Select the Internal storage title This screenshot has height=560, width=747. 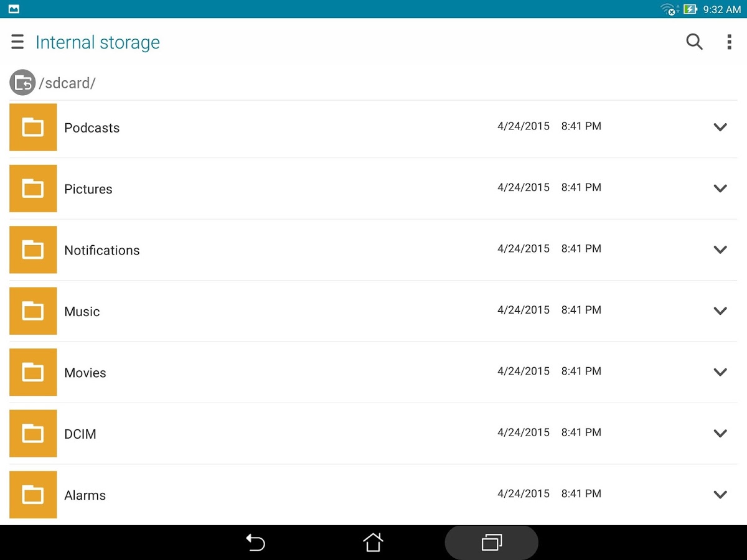[98, 42]
